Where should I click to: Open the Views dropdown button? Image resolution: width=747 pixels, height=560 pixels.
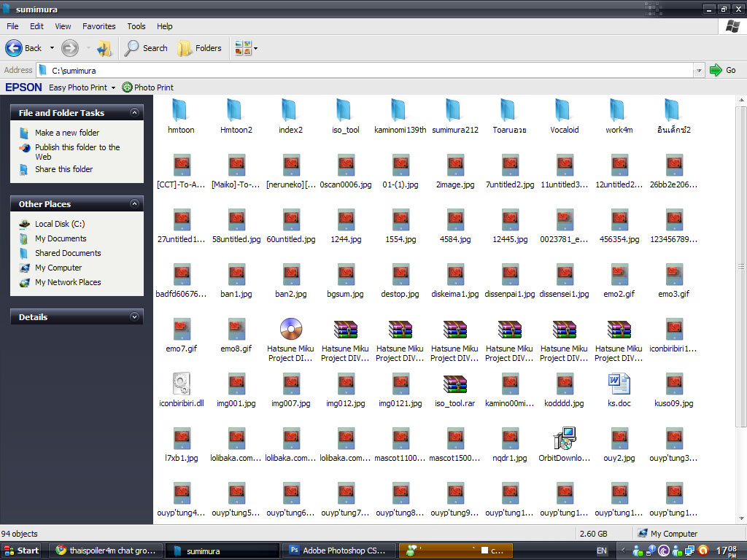click(x=246, y=48)
